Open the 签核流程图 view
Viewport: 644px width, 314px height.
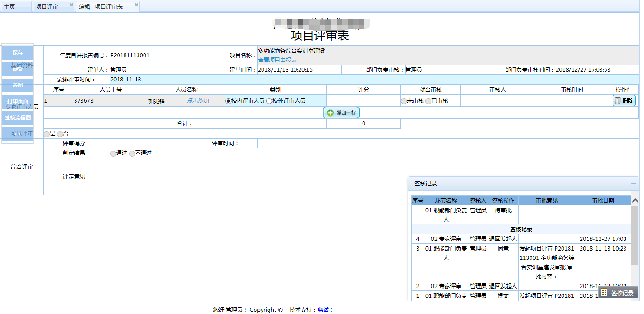tap(18, 117)
